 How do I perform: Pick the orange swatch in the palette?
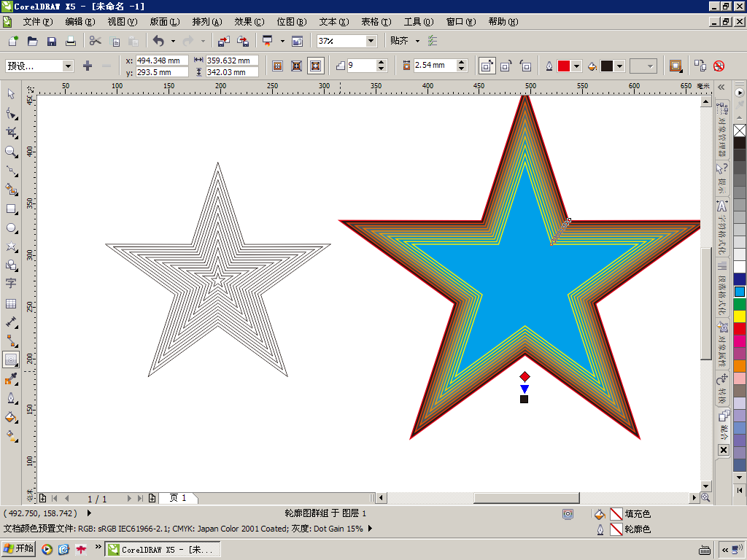point(740,366)
